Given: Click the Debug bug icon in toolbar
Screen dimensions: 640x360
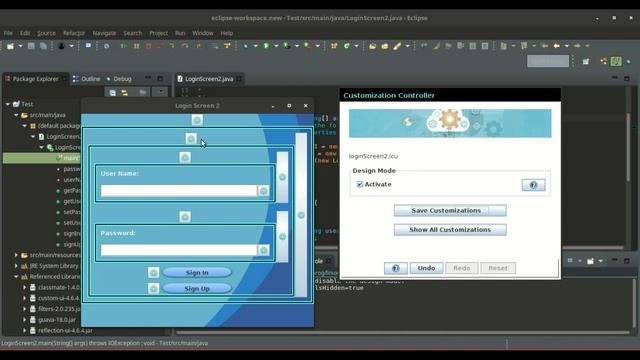Looking at the screenshot, I should click(245, 46).
